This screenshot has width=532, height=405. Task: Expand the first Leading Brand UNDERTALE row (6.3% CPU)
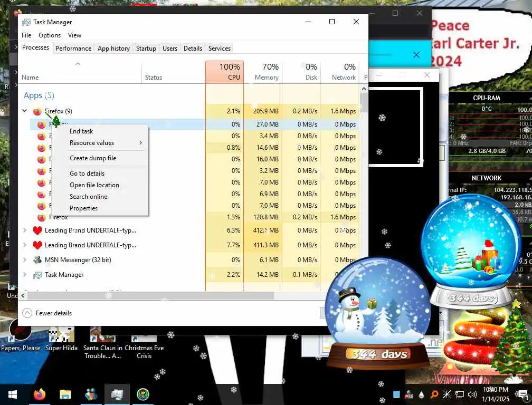click(x=25, y=230)
